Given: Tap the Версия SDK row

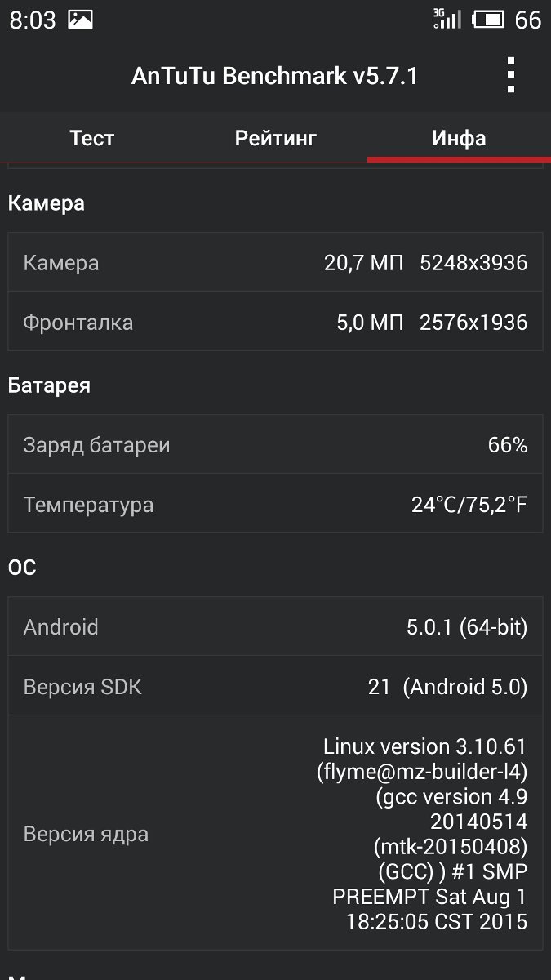Looking at the screenshot, I should (x=275, y=687).
